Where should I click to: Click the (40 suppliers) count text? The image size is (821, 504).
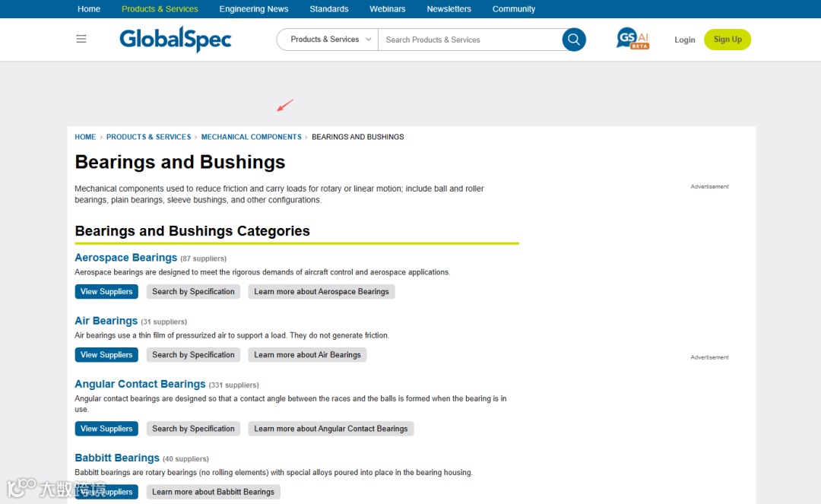point(185,459)
